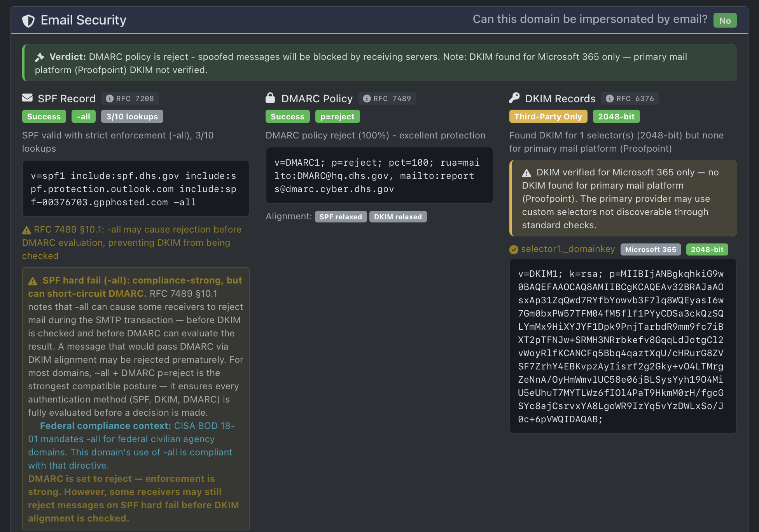759x532 pixels.
Task: Click the Verdict gavel icon
Action: point(39,57)
